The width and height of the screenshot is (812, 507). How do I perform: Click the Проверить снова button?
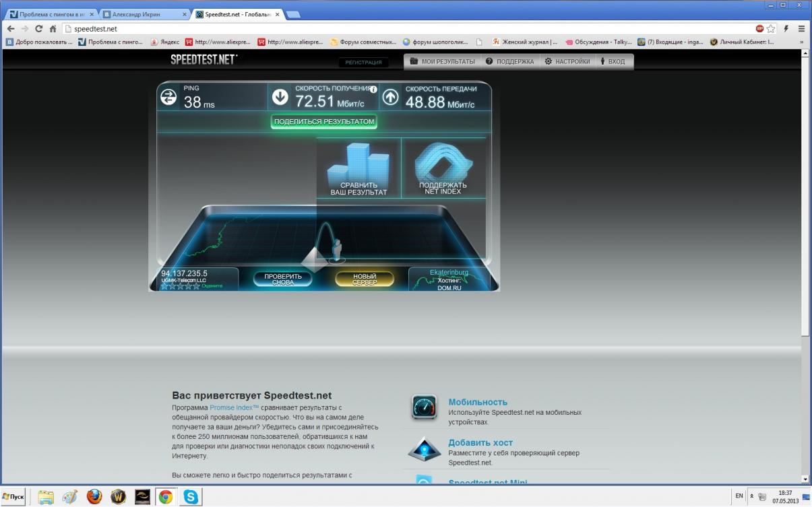point(283,279)
